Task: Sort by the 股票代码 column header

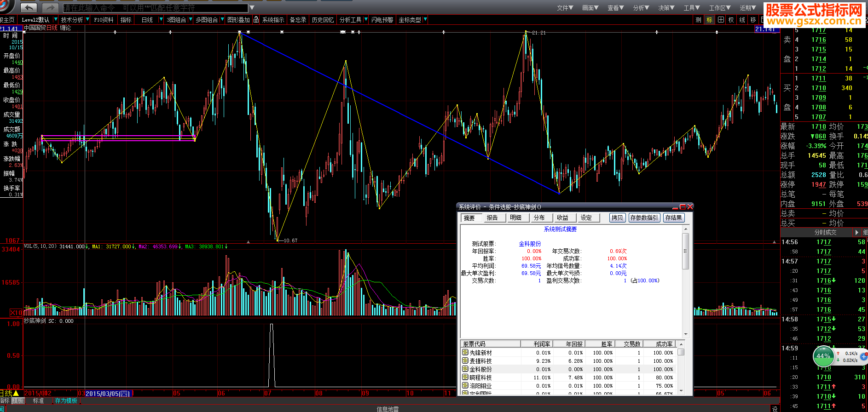Action: point(491,344)
